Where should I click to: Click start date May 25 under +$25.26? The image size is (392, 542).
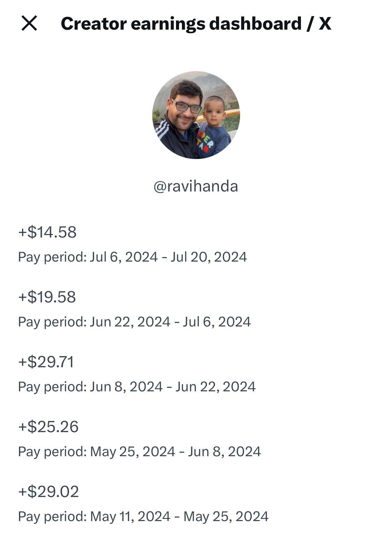pos(133,452)
